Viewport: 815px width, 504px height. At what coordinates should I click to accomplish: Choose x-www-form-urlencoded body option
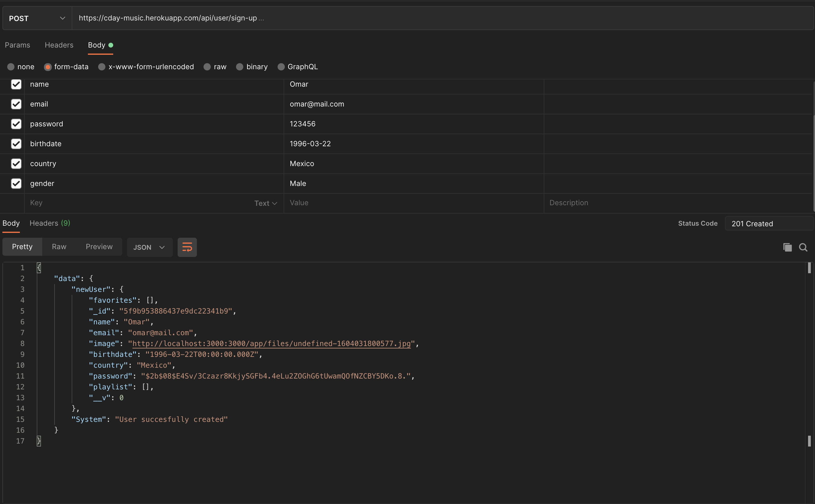tap(102, 67)
